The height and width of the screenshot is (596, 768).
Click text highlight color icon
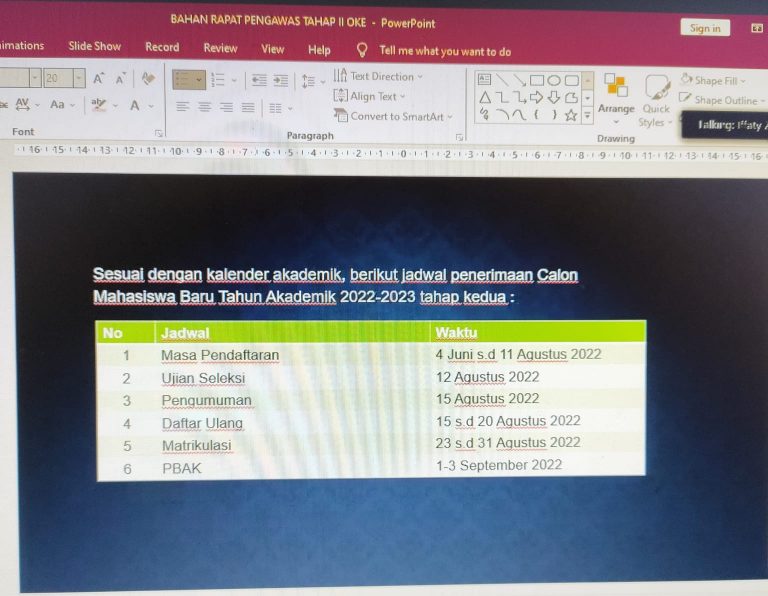(98, 104)
